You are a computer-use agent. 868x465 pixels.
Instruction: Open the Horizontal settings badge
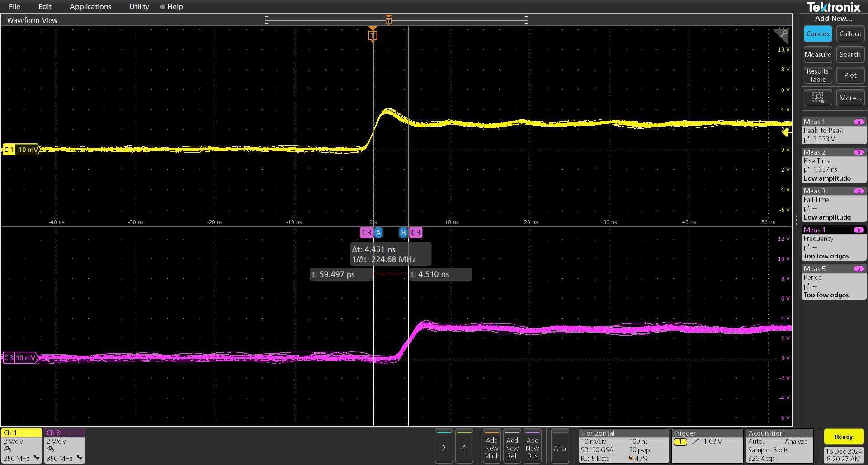(623, 446)
